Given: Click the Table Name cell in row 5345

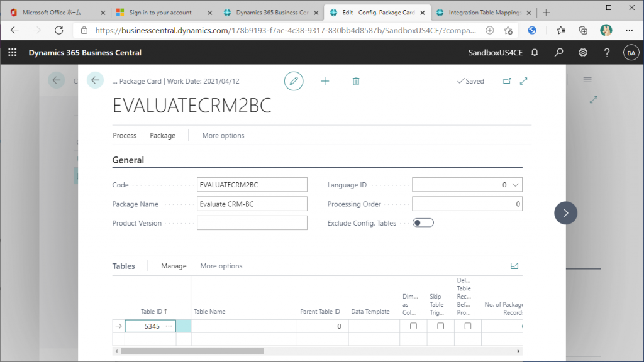Looking at the screenshot, I should click(244, 326).
